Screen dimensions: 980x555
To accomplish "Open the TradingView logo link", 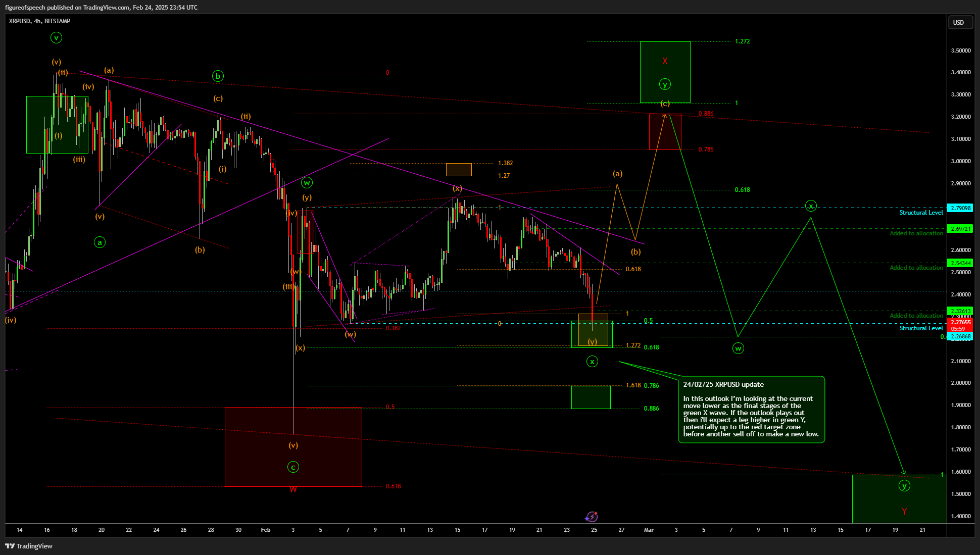I will pyautogui.click(x=29, y=546).
